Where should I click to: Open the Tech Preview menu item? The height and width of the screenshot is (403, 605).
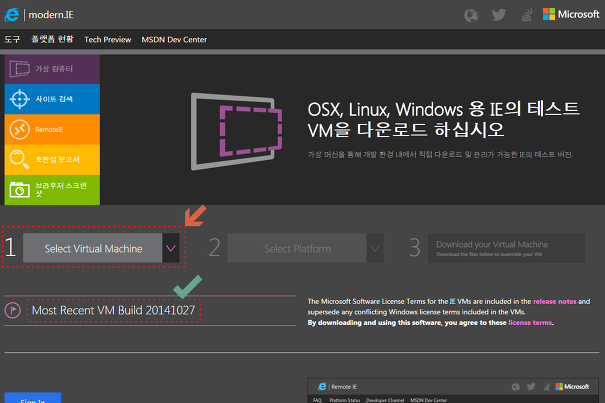click(x=108, y=40)
